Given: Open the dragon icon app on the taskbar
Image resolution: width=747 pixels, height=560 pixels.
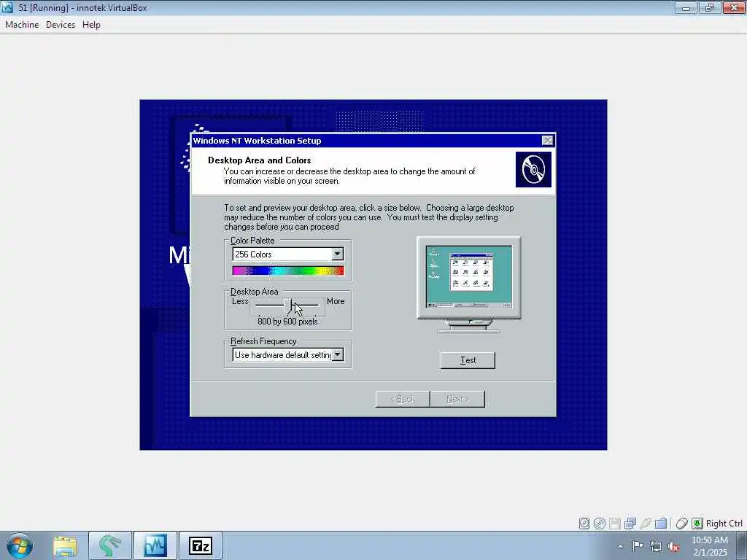Looking at the screenshot, I should [109, 545].
